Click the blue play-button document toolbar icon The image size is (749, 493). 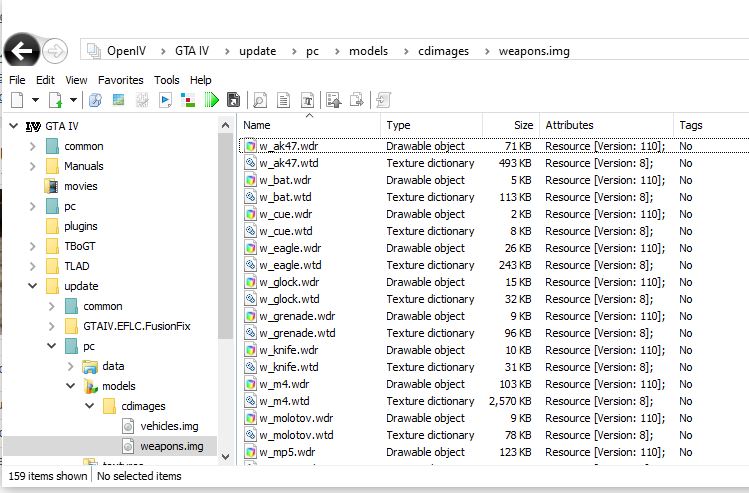coord(165,100)
